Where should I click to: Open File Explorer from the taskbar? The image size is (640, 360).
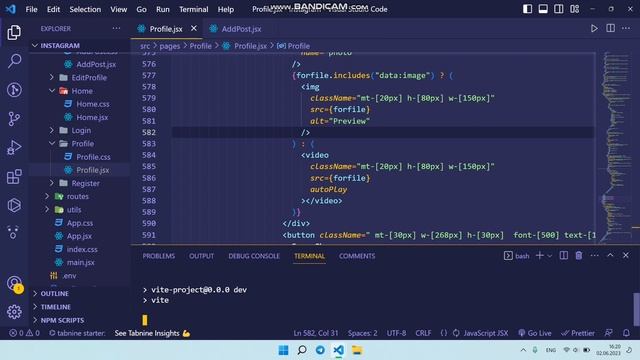coord(357,350)
